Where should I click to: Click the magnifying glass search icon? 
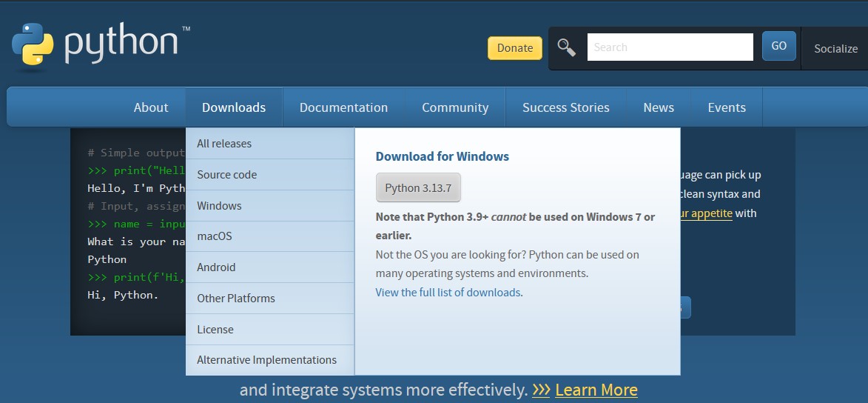pos(567,47)
